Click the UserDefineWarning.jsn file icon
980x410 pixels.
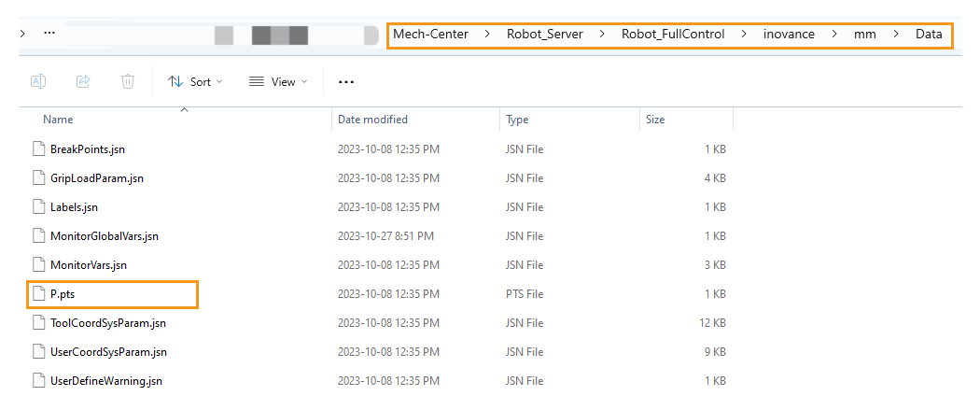[x=38, y=381]
